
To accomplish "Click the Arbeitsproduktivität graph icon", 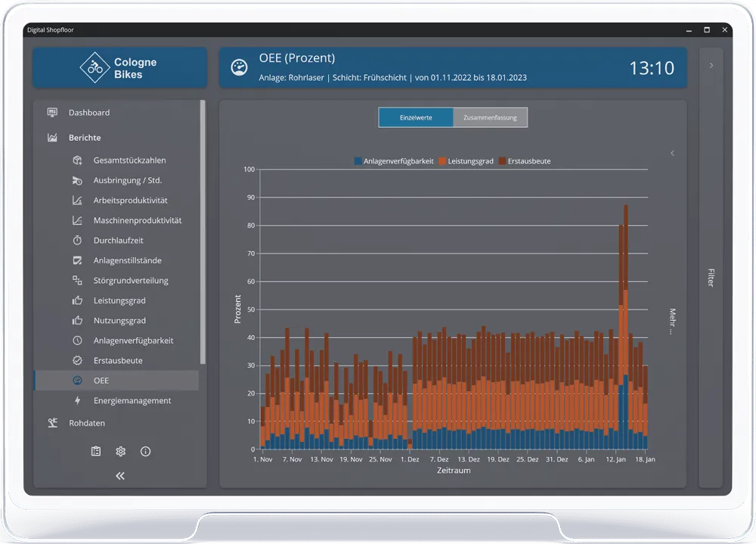I will pos(77,201).
